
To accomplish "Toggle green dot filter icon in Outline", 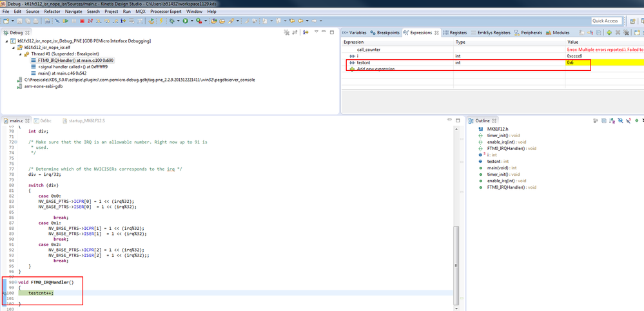I will [637, 120].
